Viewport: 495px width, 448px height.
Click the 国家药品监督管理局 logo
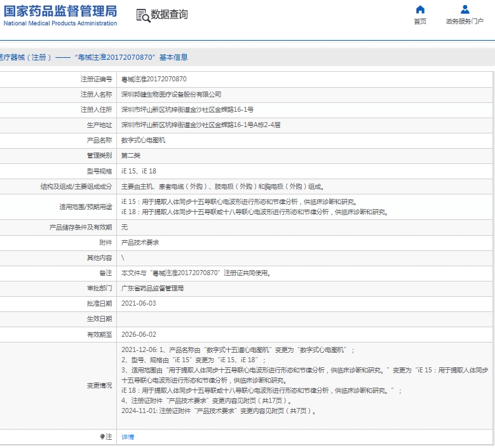click(x=60, y=15)
